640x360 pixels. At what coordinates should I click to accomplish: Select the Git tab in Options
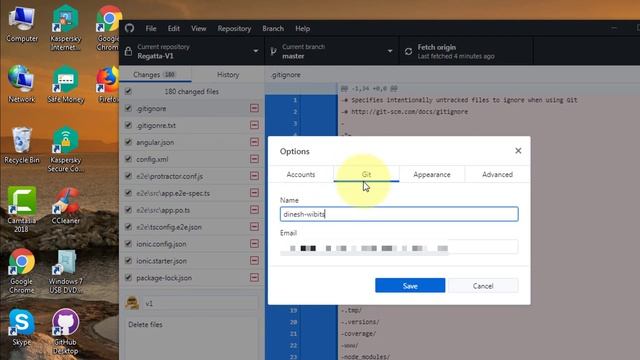pyautogui.click(x=366, y=174)
